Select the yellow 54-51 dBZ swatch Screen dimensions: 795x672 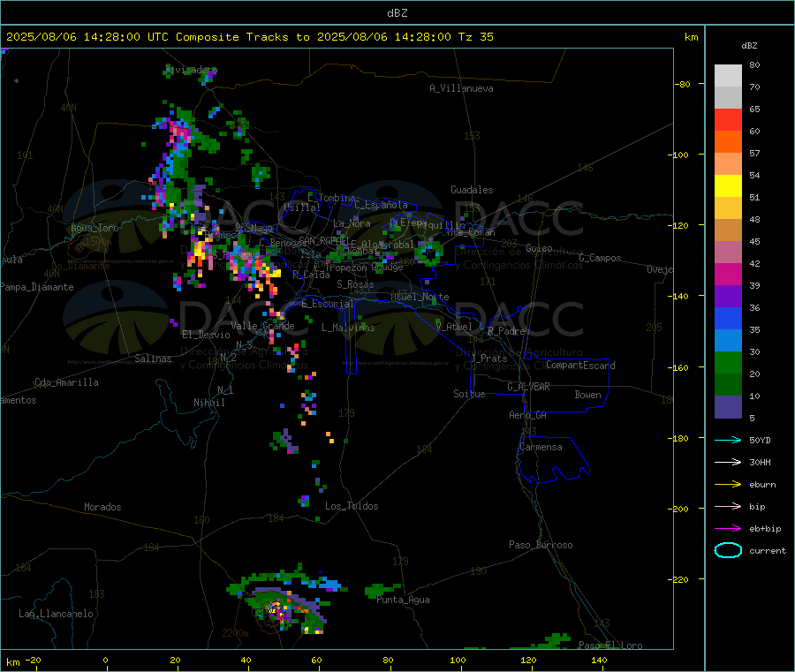pos(728,186)
